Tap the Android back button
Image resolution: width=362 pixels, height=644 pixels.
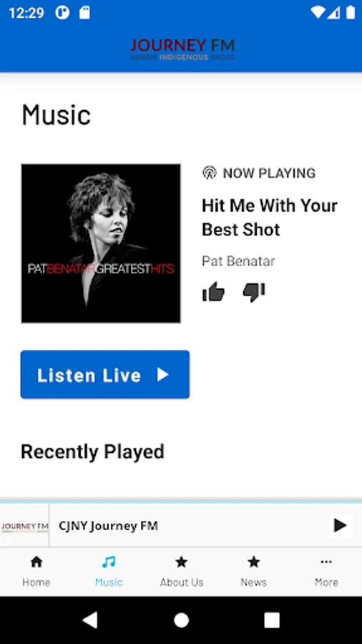tap(90, 620)
